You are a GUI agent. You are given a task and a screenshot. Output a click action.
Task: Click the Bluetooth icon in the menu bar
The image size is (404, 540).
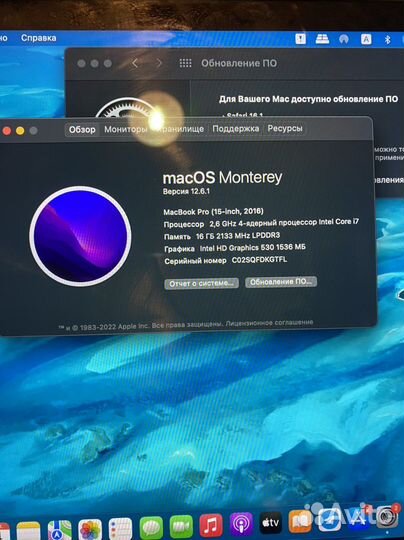point(387,39)
